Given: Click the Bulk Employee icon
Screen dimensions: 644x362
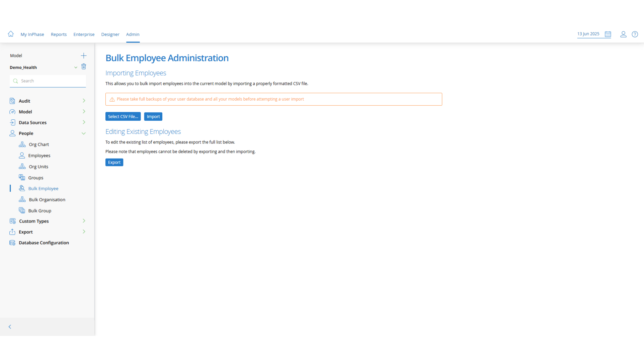Looking at the screenshot, I should pyautogui.click(x=22, y=188).
